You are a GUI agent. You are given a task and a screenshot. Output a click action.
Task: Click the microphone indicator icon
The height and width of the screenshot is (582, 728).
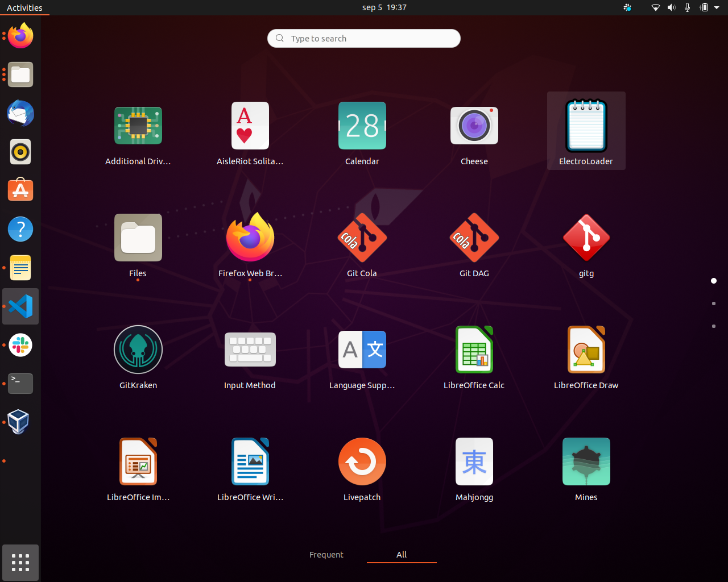pos(687,7)
